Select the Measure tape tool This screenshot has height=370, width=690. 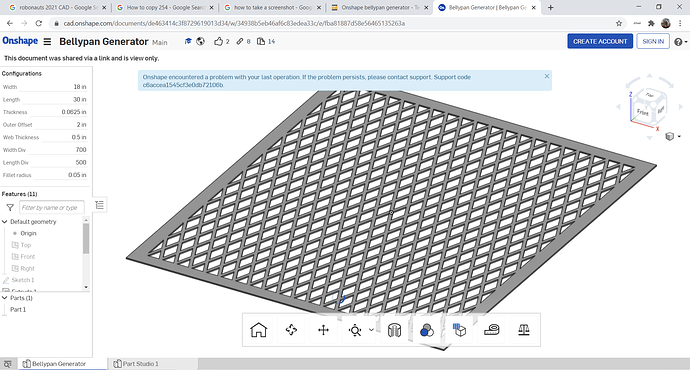pyautogui.click(x=492, y=330)
